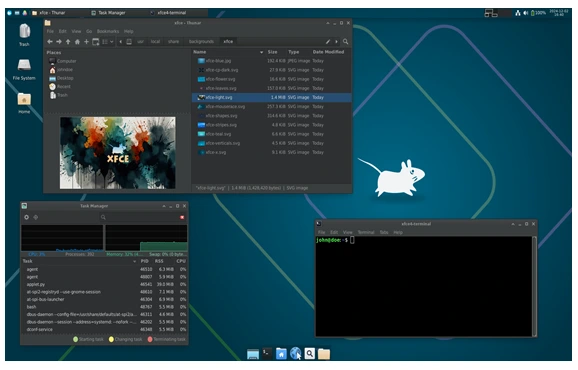This screenshot has width=578, height=370.
Task: Sort by CPU column in Task Manager
Action: click(181, 261)
